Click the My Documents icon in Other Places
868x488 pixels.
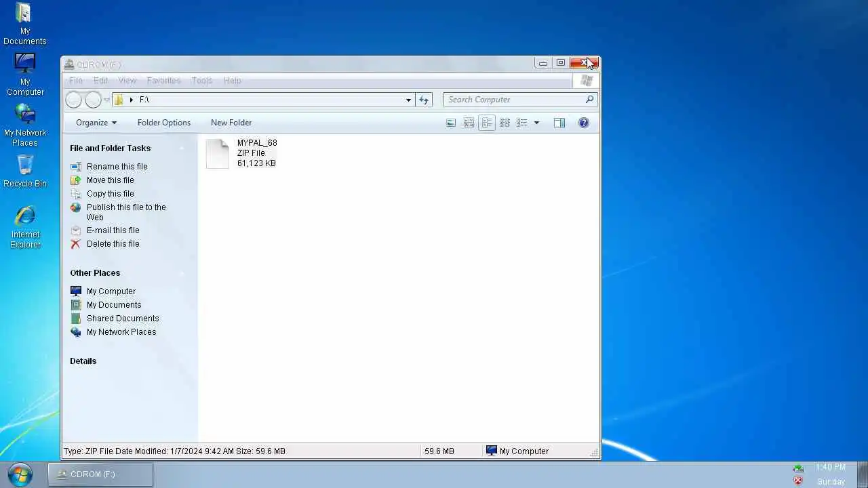click(76, 305)
